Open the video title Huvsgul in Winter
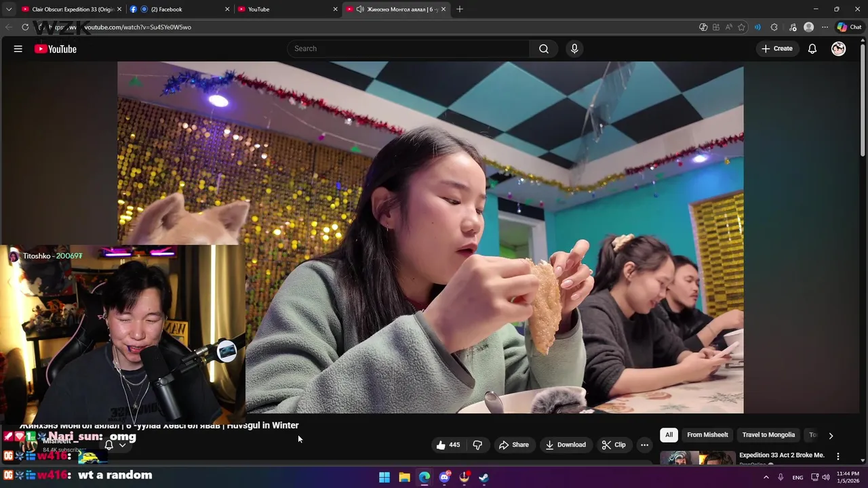The width and height of the screenshot is (868, 488). pyautogui.click(x=159, y=425)
